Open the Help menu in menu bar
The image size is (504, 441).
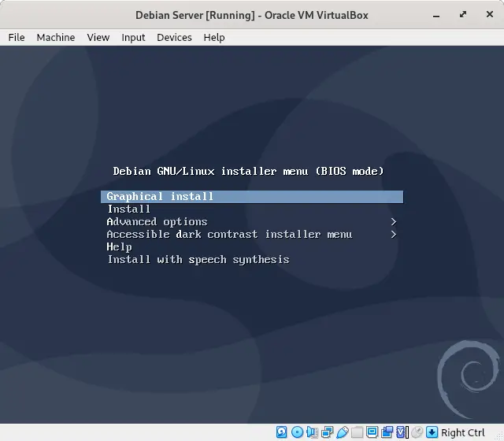click(x=214, y=38)
